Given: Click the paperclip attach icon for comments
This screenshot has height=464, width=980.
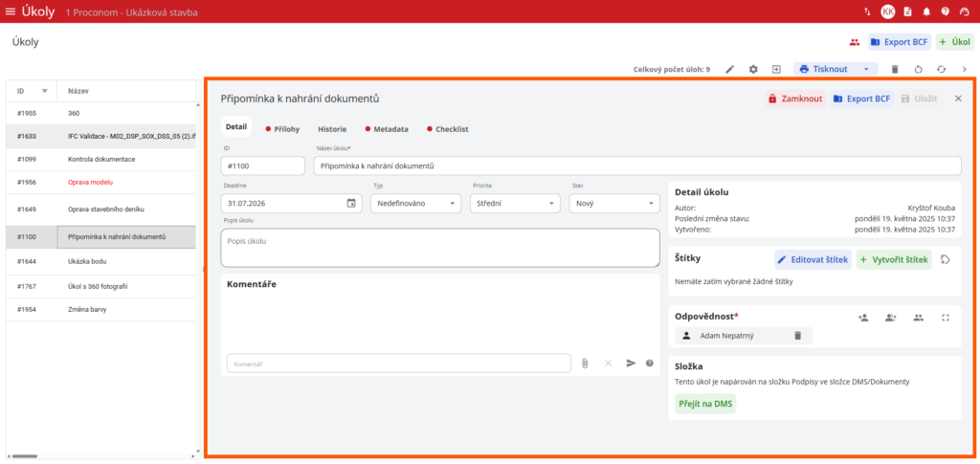Looking at the screenshot, I should click(x=585, y=363).
